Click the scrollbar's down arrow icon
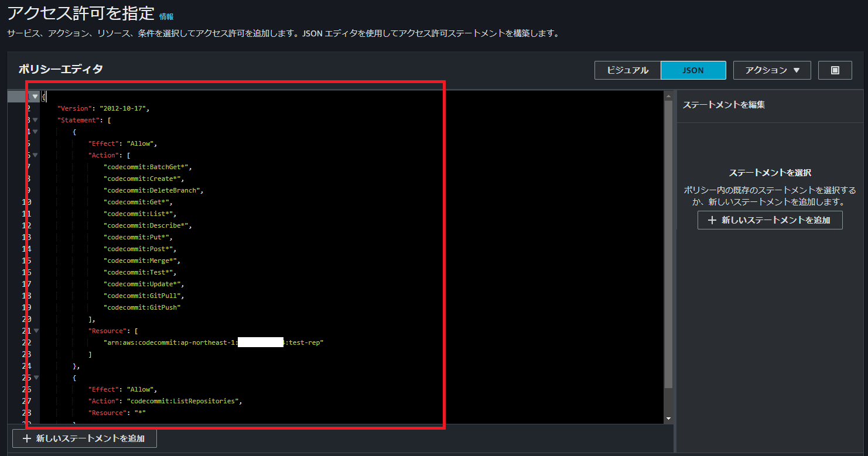The height and width of the screenshot is (456, 868). [668, 418]
